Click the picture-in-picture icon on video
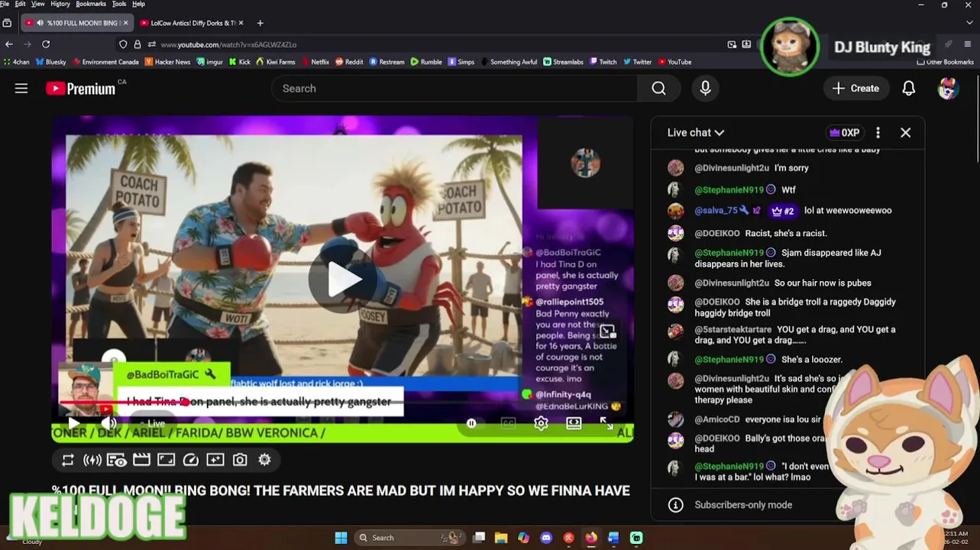This screenshot has width=980, height=550. (x=607, y=332)
